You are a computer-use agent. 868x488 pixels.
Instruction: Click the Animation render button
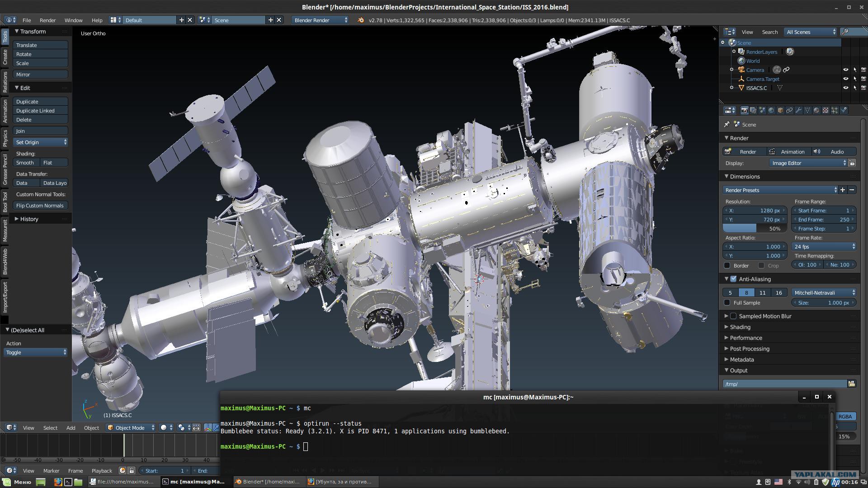click(x=789, y=152)
